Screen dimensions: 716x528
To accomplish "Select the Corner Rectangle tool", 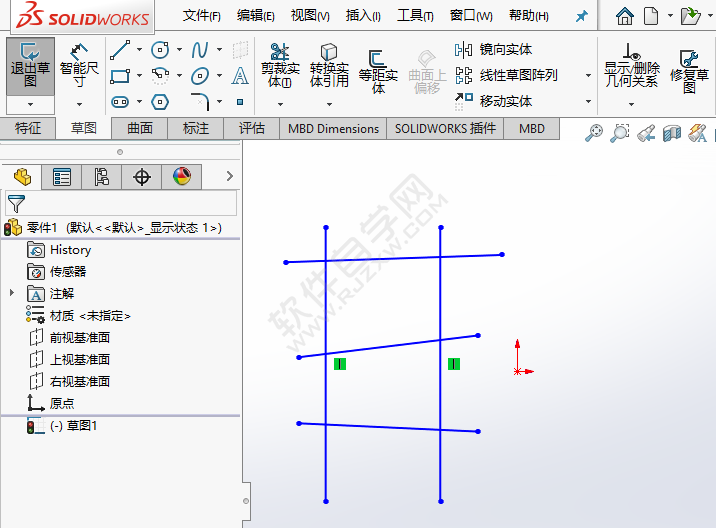I will tap(120, 76).
